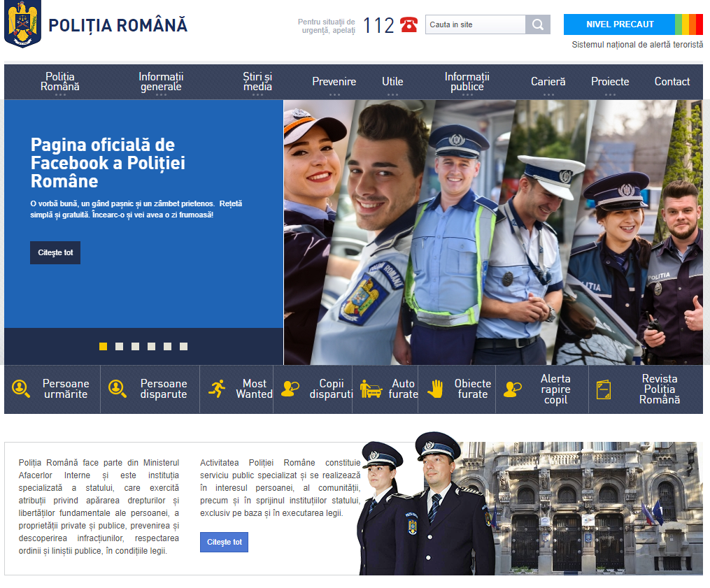Image resolution: width=710 pixels, height=588 pixels.
Task: Open the Contact page
Action: [x=672, y=82]
